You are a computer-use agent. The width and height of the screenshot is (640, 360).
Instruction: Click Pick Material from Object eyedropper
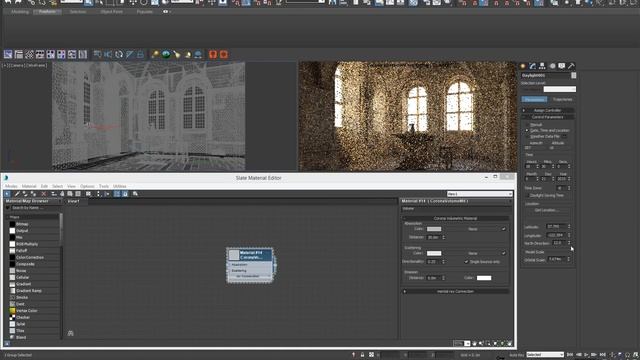pos(17,194)
